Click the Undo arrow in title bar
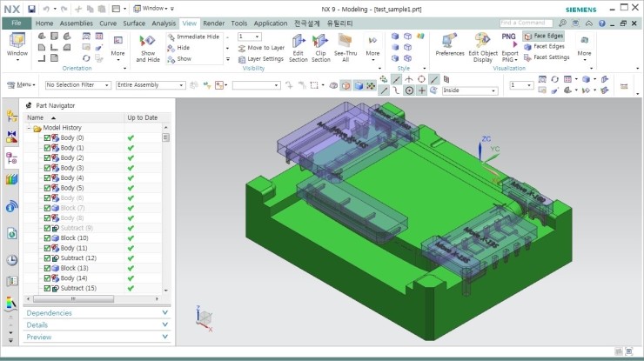 (46, 9)
